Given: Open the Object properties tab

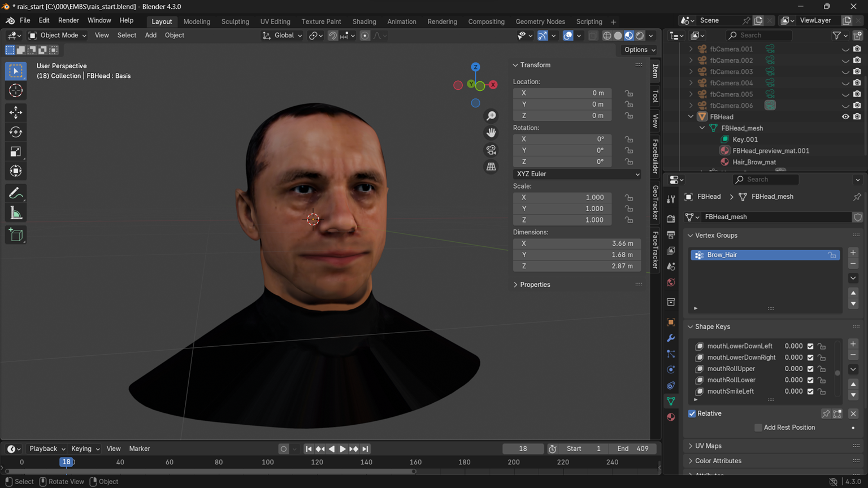Looking at the screenshot, I should click(671, 322).
